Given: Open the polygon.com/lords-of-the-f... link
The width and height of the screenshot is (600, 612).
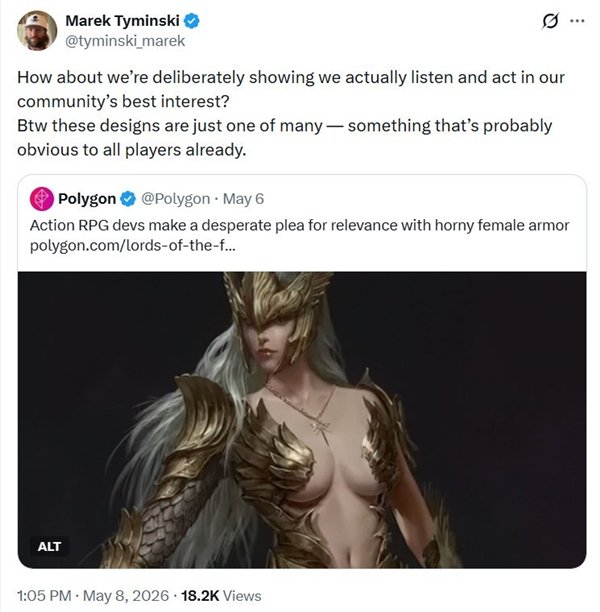Looking at the screenshot, I should (133, 246).
